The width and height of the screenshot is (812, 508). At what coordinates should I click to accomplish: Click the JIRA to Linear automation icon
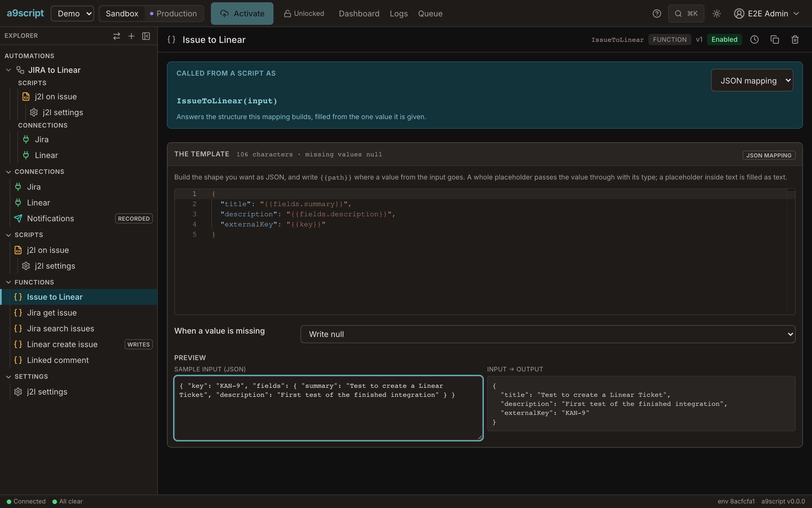click(x=20, y=70)
